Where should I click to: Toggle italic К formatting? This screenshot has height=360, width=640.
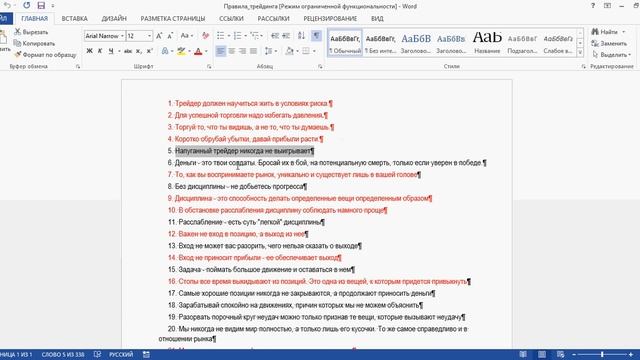100,51
